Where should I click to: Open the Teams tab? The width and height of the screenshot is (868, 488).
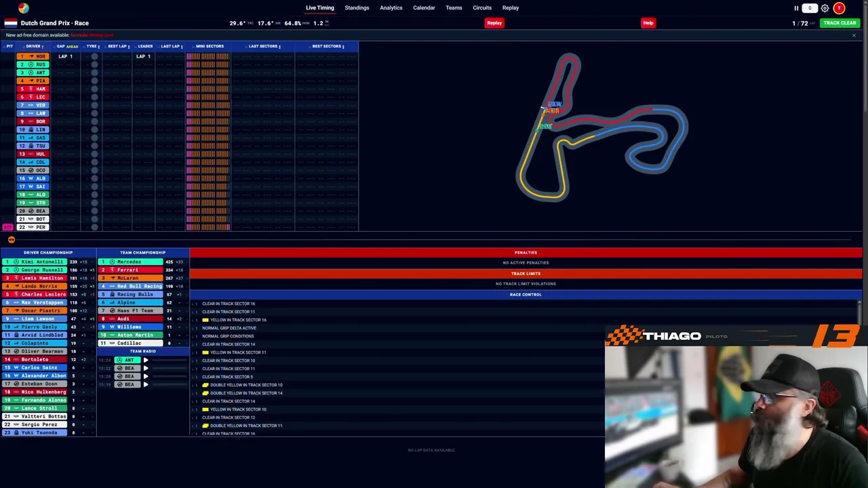[x=454, y=8]
